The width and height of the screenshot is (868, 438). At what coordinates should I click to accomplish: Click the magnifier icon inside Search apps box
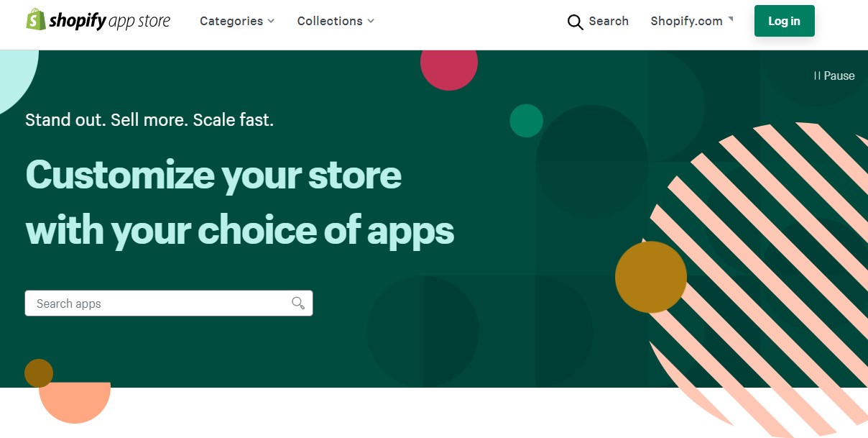pyautogui.click(x=298, y=303)
